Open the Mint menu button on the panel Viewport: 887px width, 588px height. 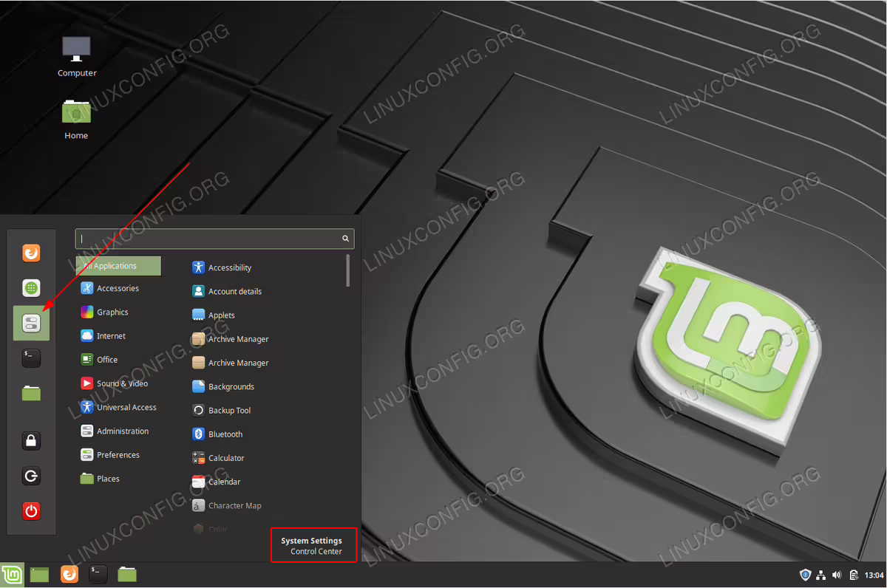pos(12,575)
